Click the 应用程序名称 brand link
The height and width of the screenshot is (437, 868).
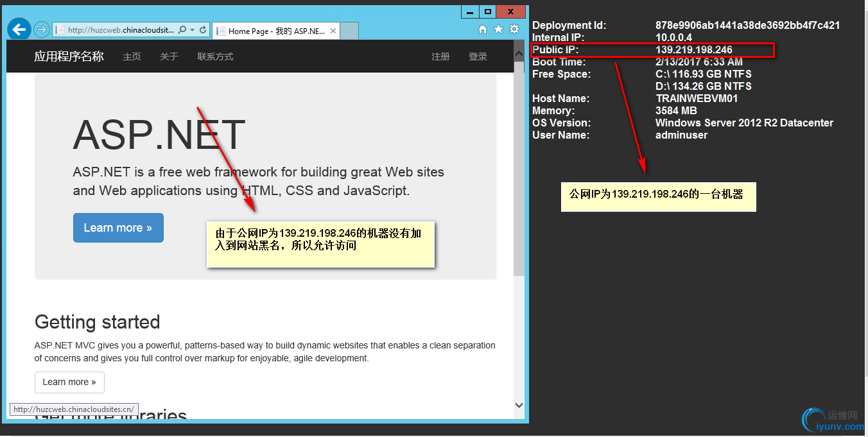coord(69,56)
